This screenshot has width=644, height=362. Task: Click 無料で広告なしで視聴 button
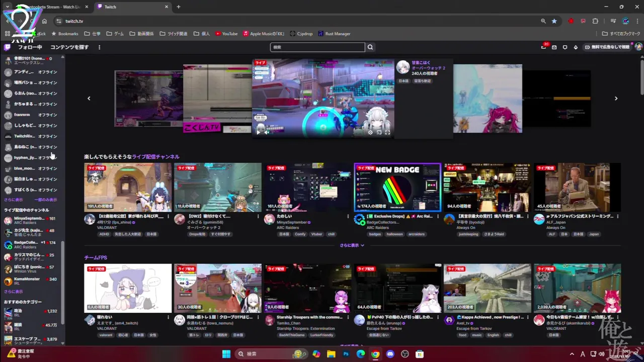(607, 47)
